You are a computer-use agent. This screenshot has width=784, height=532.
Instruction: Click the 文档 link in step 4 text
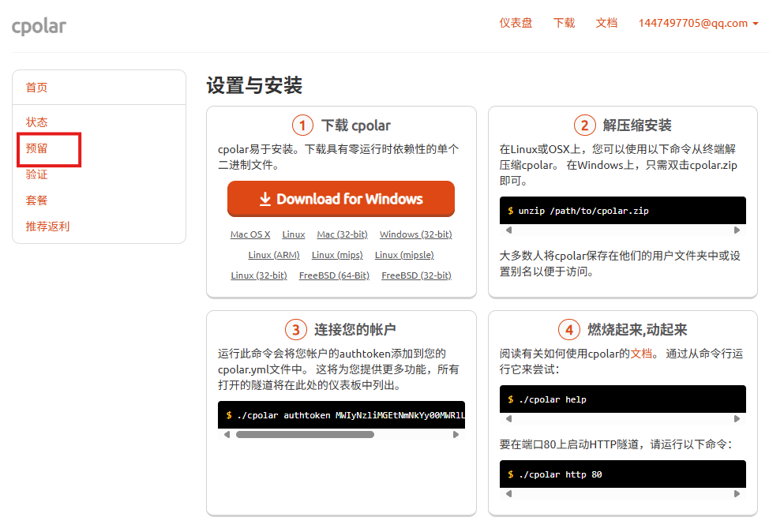point(641,354)
